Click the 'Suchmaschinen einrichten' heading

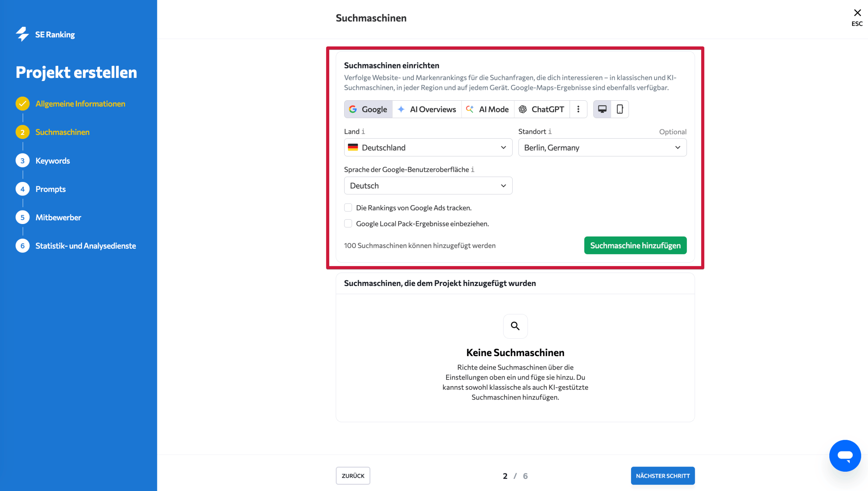[392, 65]
